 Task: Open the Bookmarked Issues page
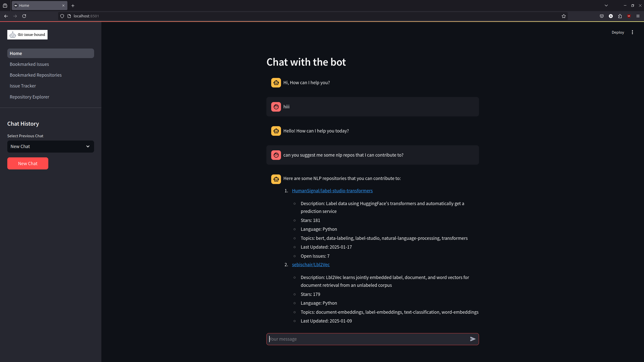pyautogui.click(x=29, y=64)
